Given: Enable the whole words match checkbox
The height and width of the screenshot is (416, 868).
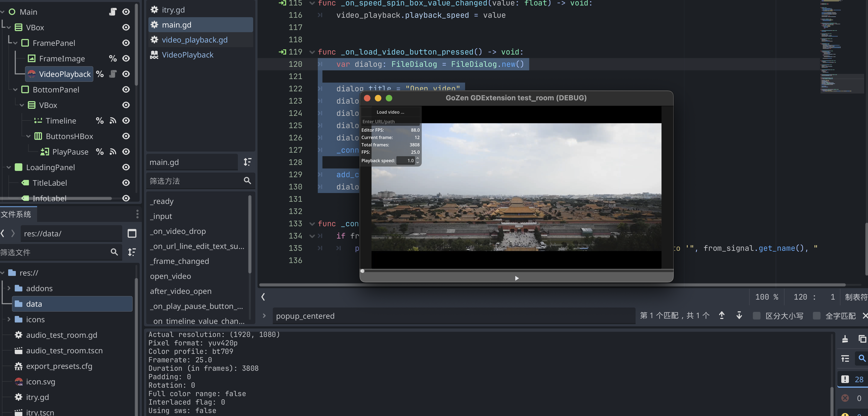Looking at the screenshot, I should click(816, 316).
